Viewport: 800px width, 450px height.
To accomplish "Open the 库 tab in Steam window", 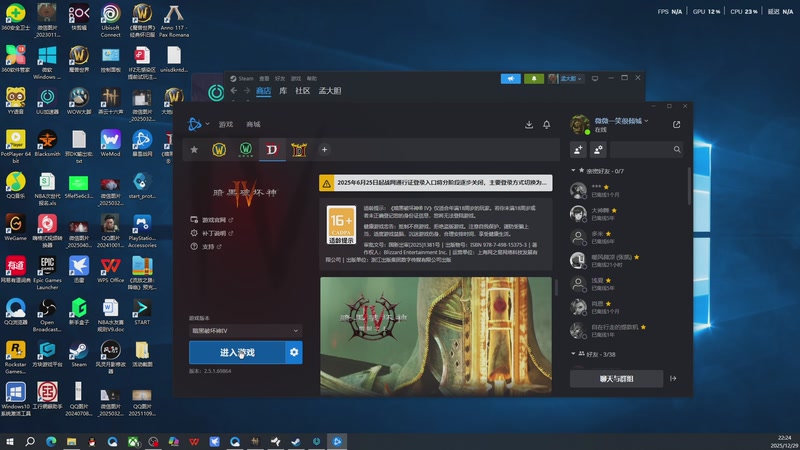I will [283, 91].
